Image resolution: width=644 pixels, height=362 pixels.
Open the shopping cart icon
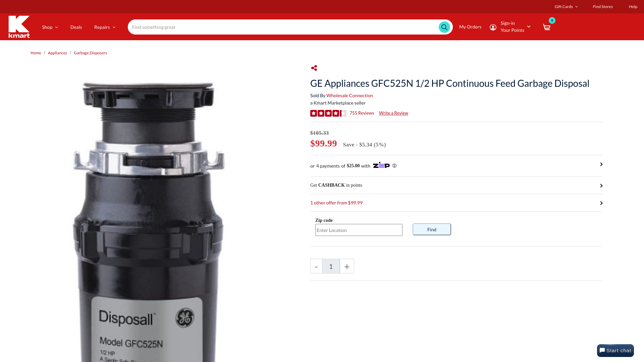tap(547, 27)
